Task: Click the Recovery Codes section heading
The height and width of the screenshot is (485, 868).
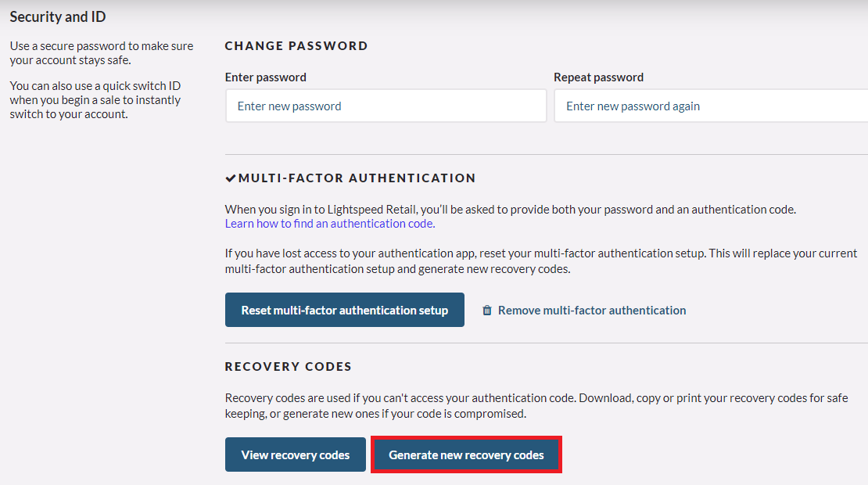Action: [x=288, y=367]
